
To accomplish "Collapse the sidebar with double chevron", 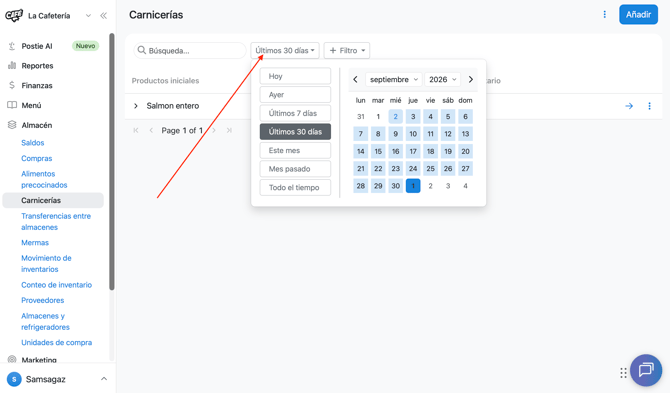I will pyautogui.click(x=103, y=16).
